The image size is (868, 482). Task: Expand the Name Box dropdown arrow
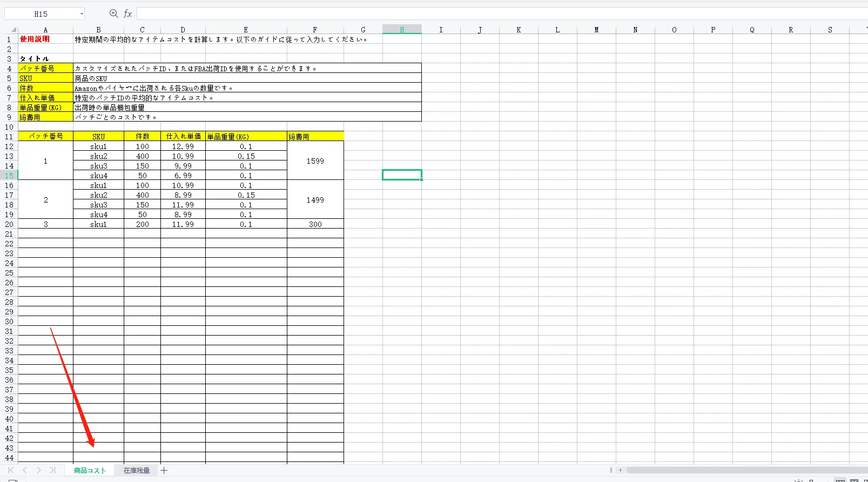tap(82, 14)
